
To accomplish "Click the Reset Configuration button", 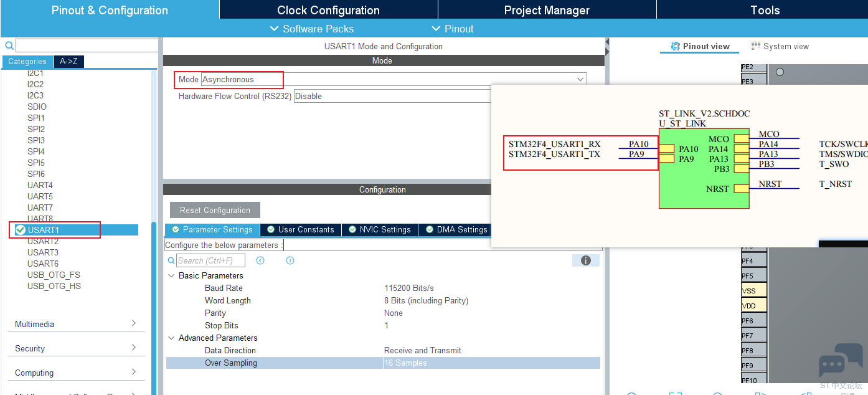I will click(x=215, y=210).
